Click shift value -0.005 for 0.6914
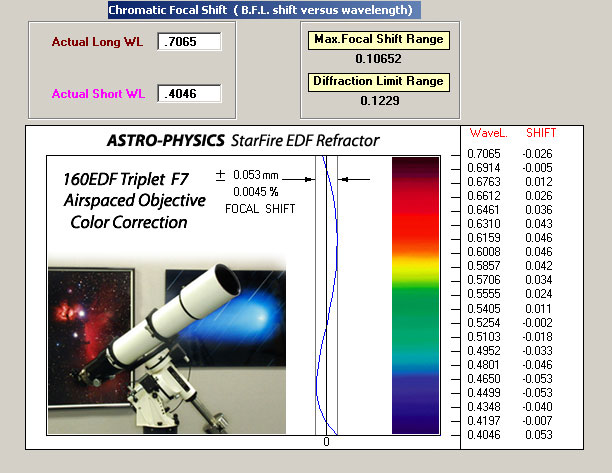 tap(538, 168)
